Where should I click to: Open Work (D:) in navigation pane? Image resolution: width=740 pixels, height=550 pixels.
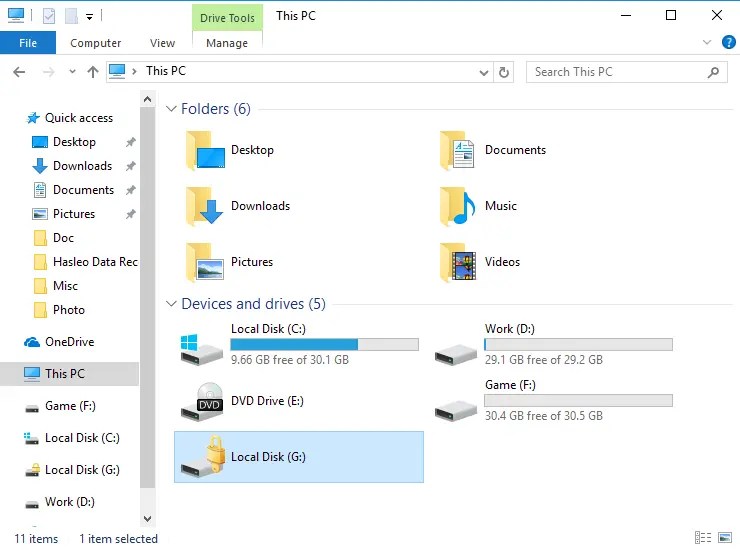[59, 502]
